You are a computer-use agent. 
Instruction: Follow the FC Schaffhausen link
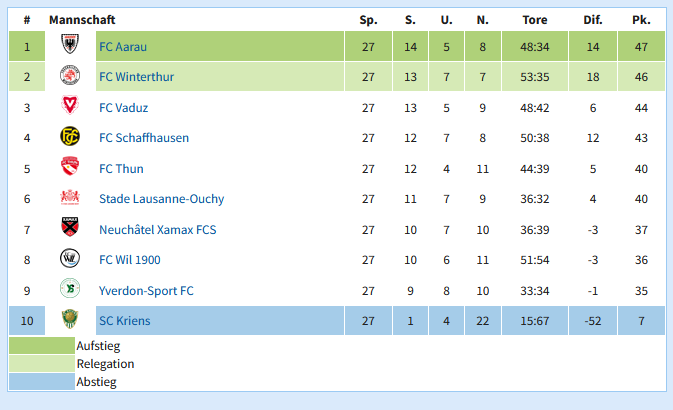click(144, 138)
